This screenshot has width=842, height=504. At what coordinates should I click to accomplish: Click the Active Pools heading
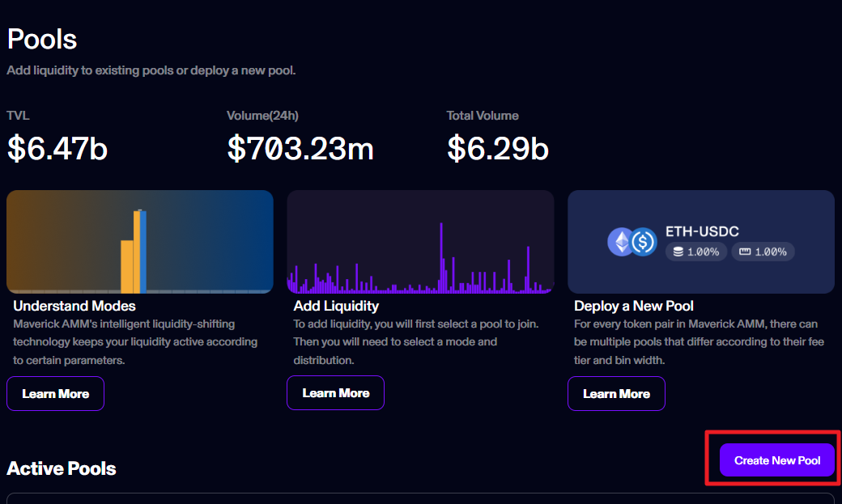62,468
